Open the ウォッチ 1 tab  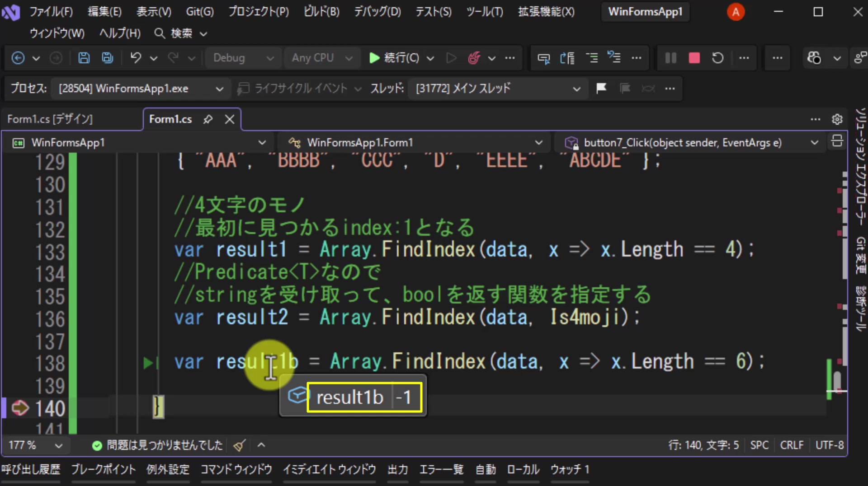570,470
